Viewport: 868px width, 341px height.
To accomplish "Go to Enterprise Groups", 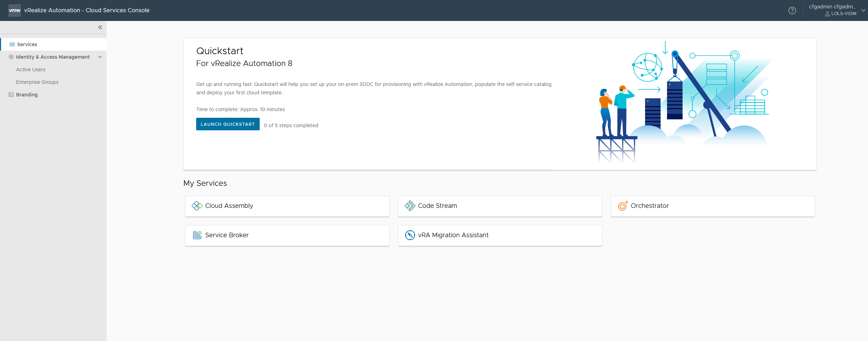I will coord(37,82).
